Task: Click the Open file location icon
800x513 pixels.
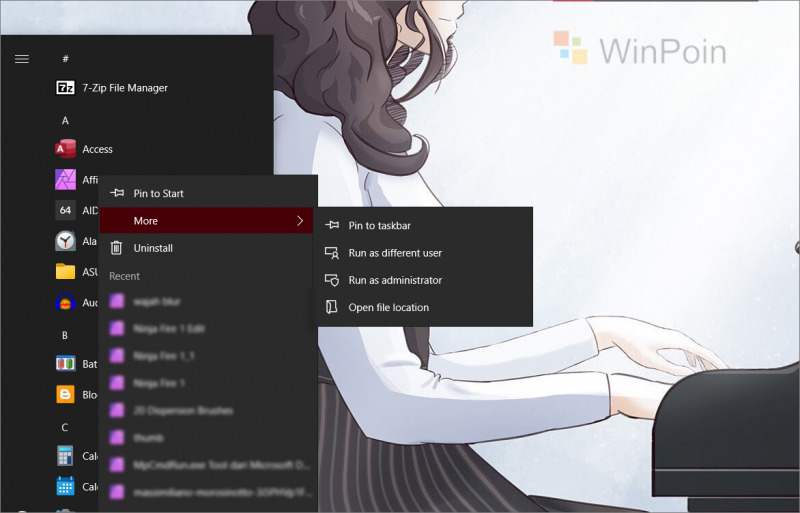Action: [332, 307]
